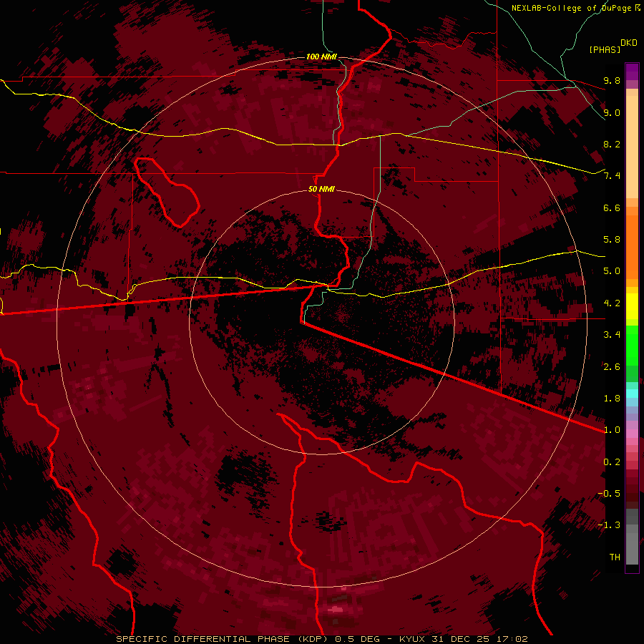This screenshot has width=644, height=644.
Task: Click the SPECIFIC DIFFERENTIAL PHASE (KDP) caption
Action: pos(222,639)
